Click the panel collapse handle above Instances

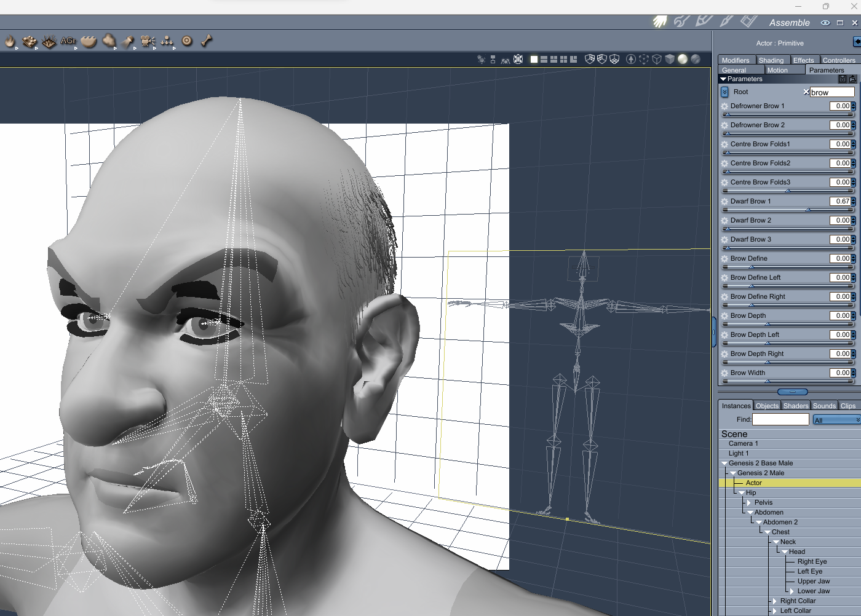click(x=793, y=392)
